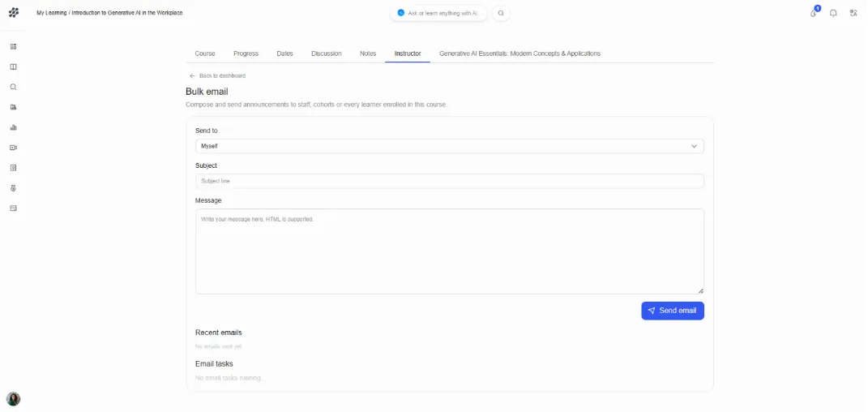868x412 pixels.
Task: Click the user avatar at bottom-left
Action: pyautogui.click(x=13, y=399)
